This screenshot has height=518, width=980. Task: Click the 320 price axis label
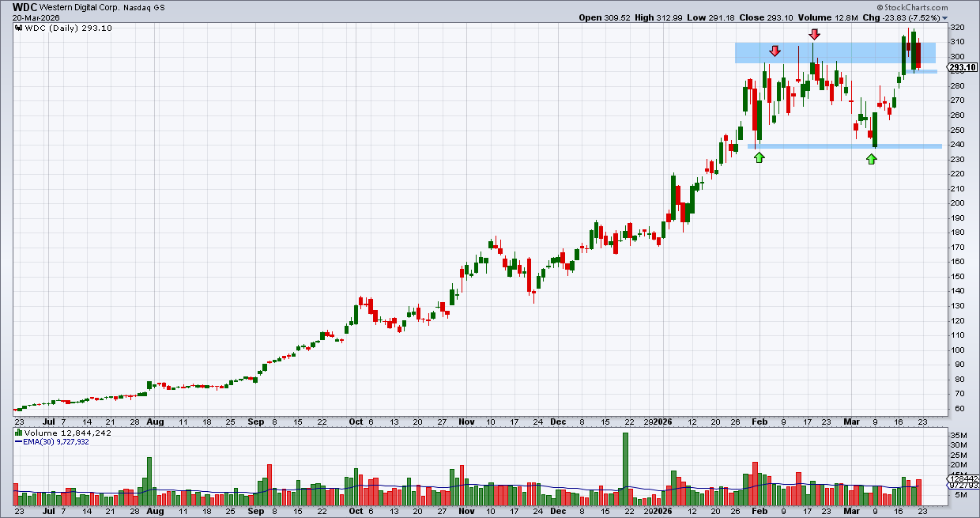[958, 27]
